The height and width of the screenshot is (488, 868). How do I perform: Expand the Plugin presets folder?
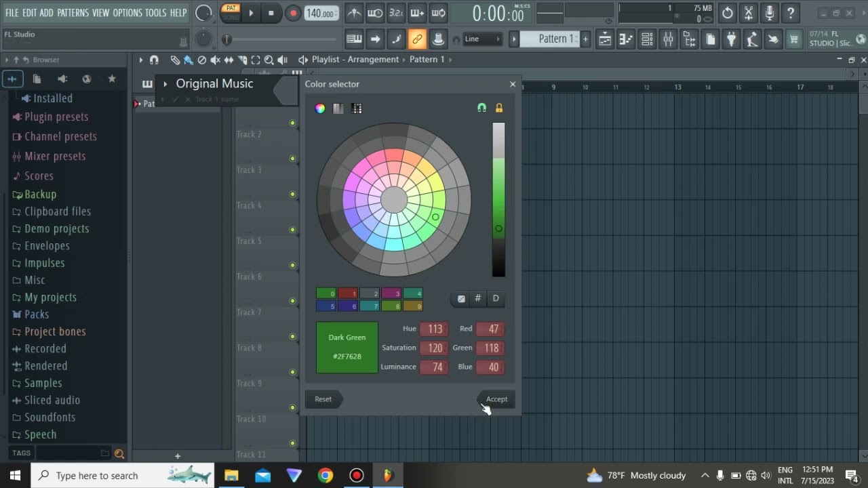pyautogui.click(x=57, y=117)
